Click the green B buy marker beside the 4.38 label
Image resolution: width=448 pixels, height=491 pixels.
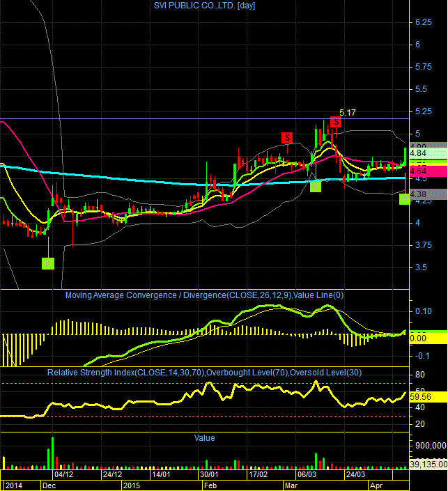pos(404,199)
